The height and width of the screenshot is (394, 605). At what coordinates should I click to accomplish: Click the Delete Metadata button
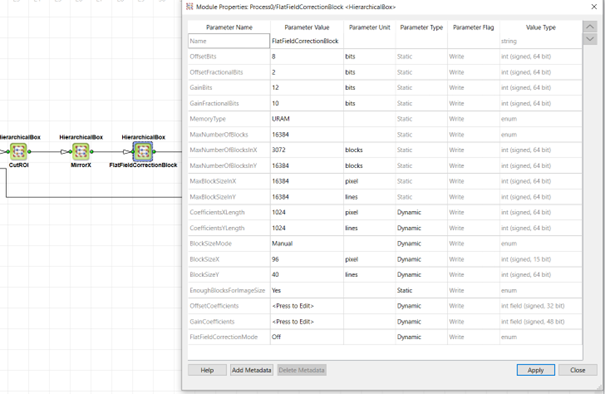point(302,370)
